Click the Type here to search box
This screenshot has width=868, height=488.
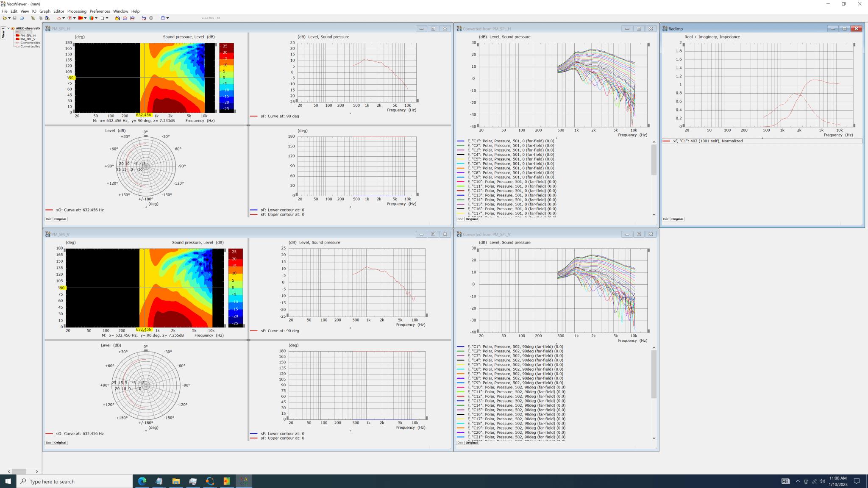(x=75, y=481)
